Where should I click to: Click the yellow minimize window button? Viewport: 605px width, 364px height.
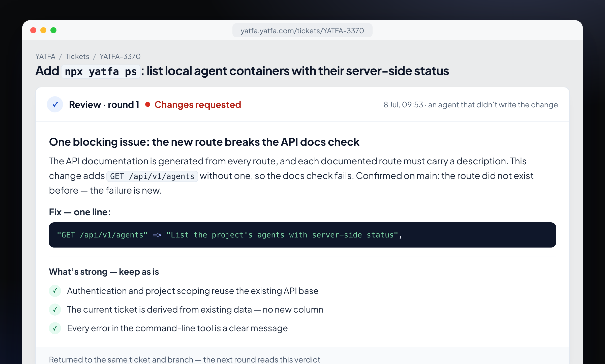click(43, 30)
